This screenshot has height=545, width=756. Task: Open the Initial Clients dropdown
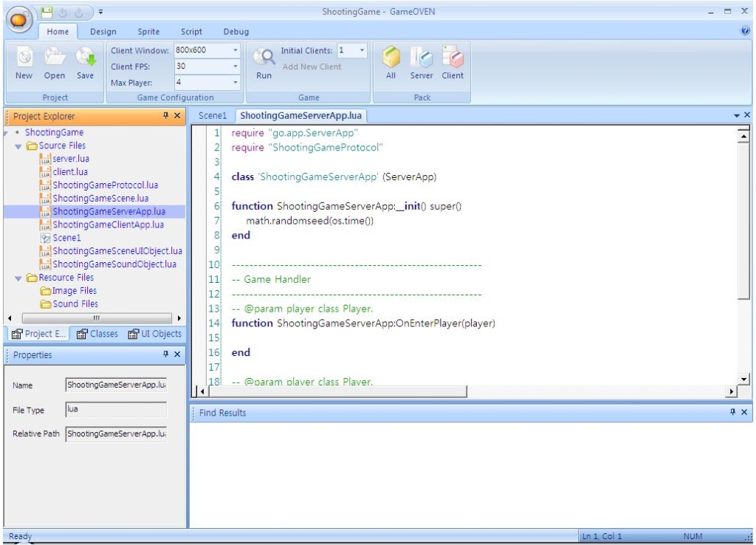point(362,50)
